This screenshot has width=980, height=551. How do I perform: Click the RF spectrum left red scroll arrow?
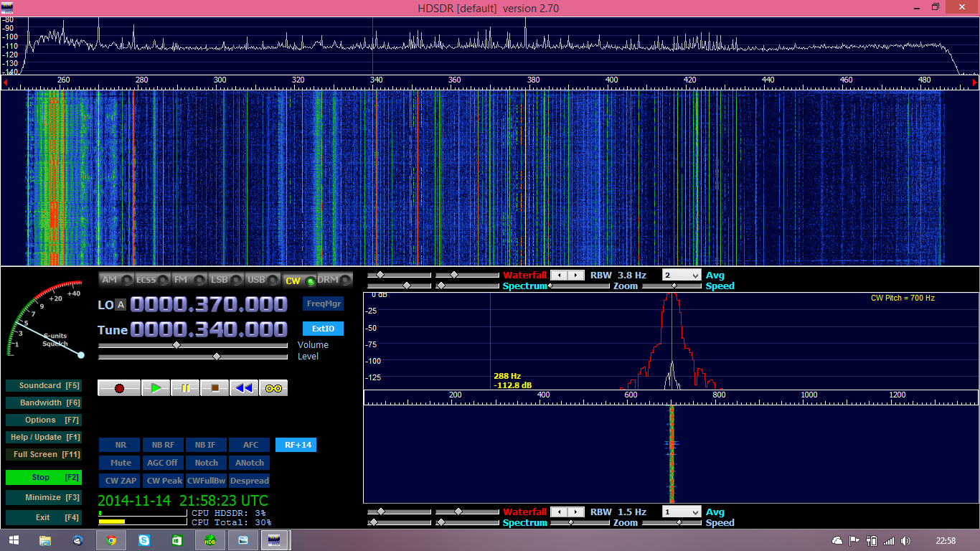pyautogui.click(x=5, y=84)
